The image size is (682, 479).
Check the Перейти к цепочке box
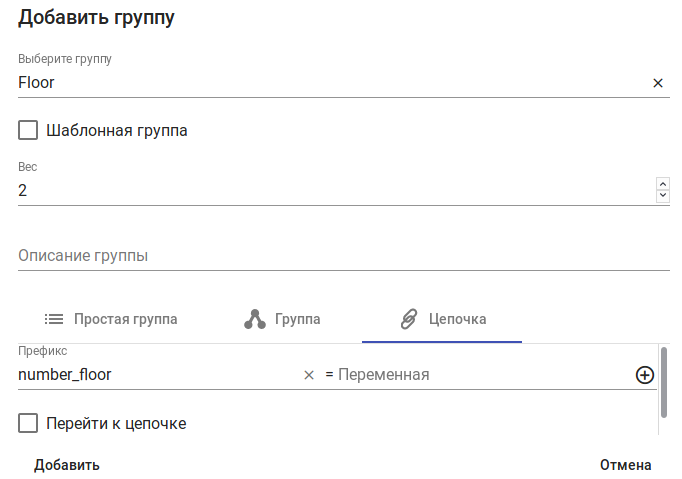click(28, 423)
